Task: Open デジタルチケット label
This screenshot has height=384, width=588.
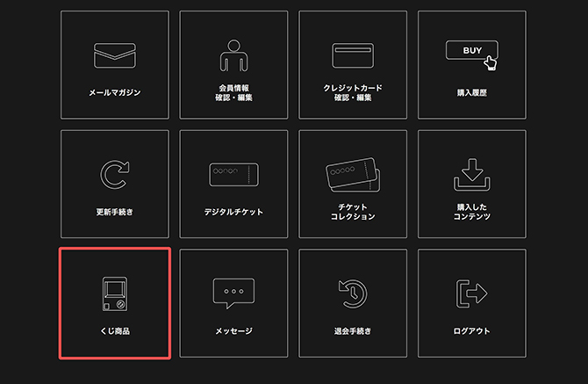Action: (x=233, y=212)
